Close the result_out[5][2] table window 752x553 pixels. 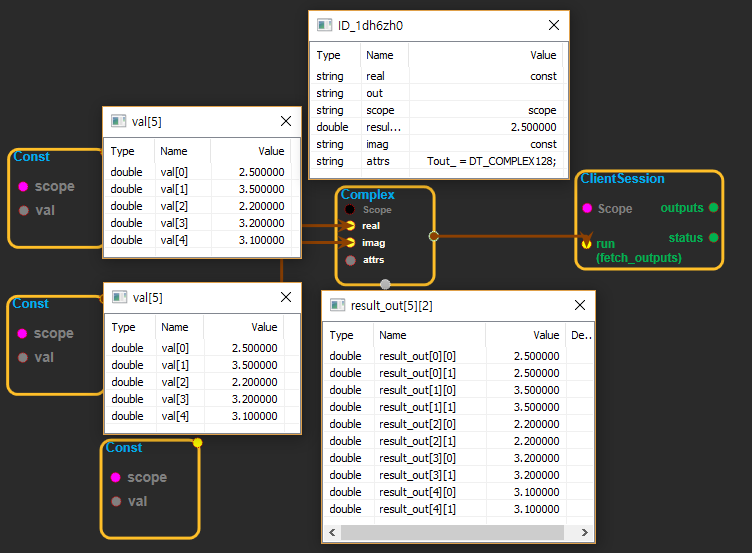[580, 305]
